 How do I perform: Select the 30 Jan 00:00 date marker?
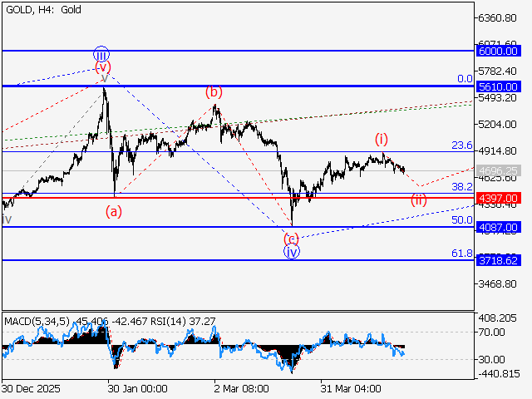137,388
